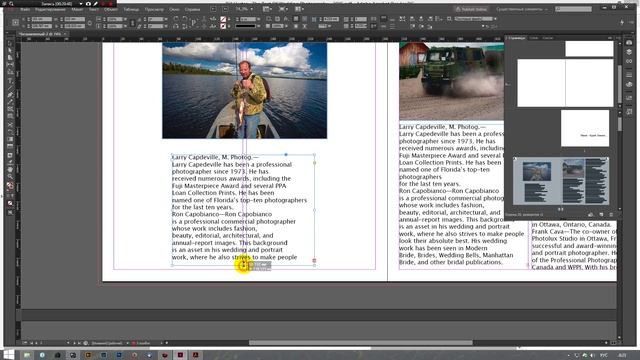Toggle constrain proportions for scaling
Screen dimensions: 640x360
(x=132, y=22)
